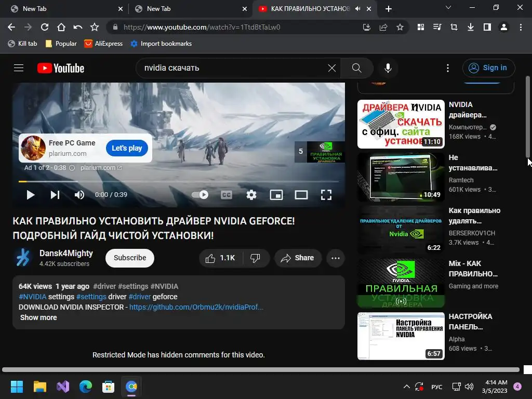Like the video with thumbs up
The height and width of the screenshot is (399, 532).
point(221,258)
